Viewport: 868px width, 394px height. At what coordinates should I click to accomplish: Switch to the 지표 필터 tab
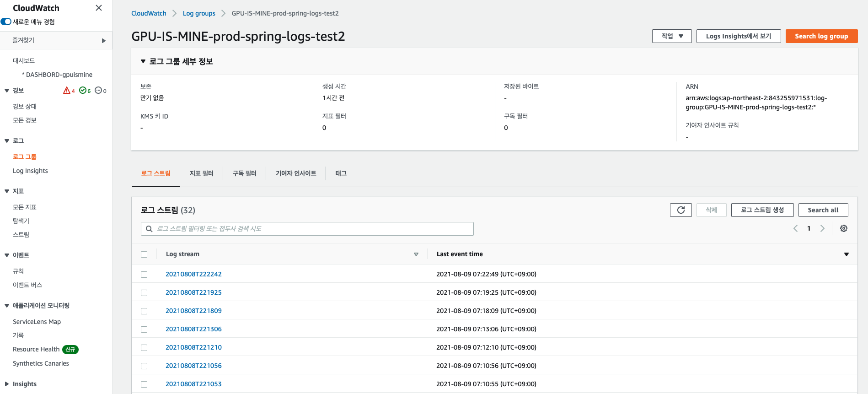pos(202,173)
